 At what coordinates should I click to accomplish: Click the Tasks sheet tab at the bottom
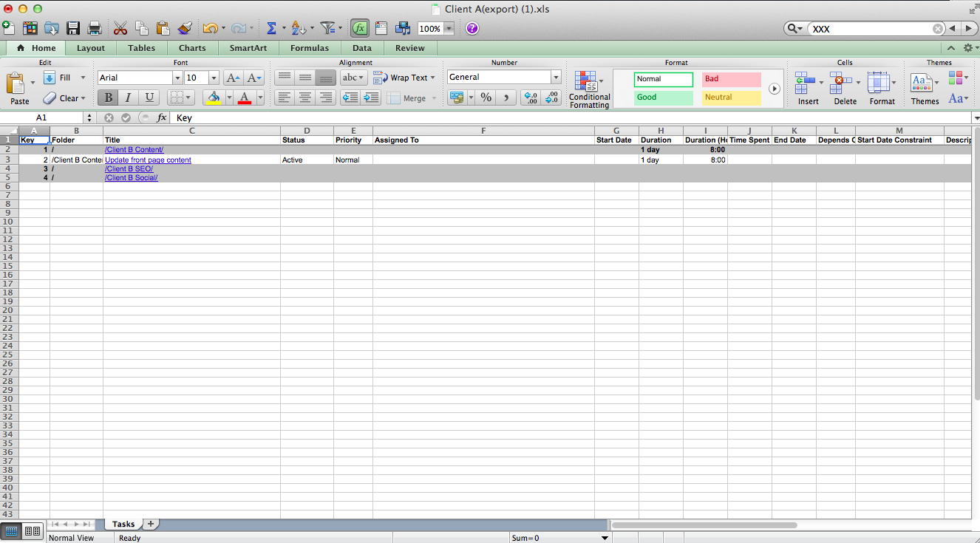[x=122, y=523]
